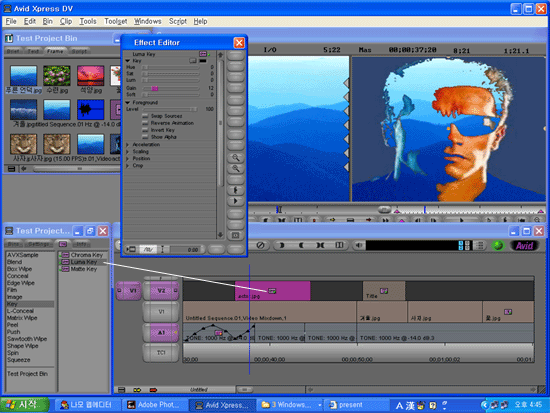Click the lower magnifier button in Effect Editor

coord(236,168)
